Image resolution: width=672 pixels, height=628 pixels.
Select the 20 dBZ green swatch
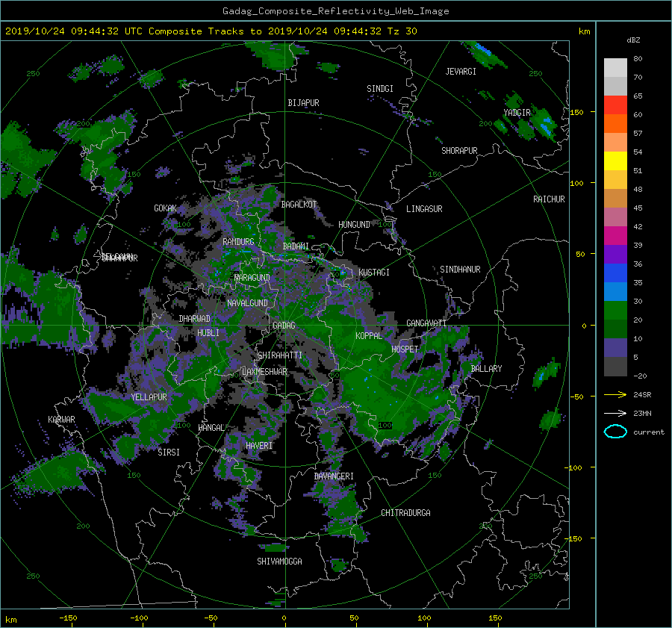pos(615,310)
